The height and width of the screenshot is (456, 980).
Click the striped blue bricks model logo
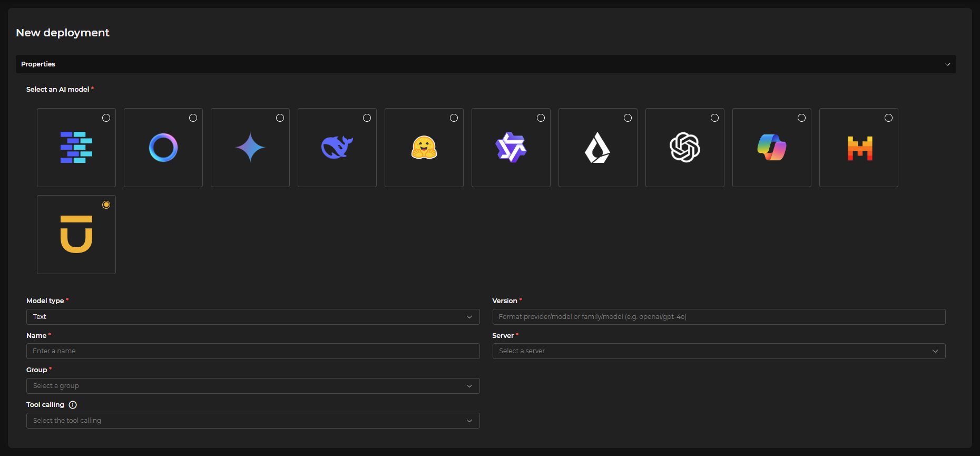tap(76, 148)
